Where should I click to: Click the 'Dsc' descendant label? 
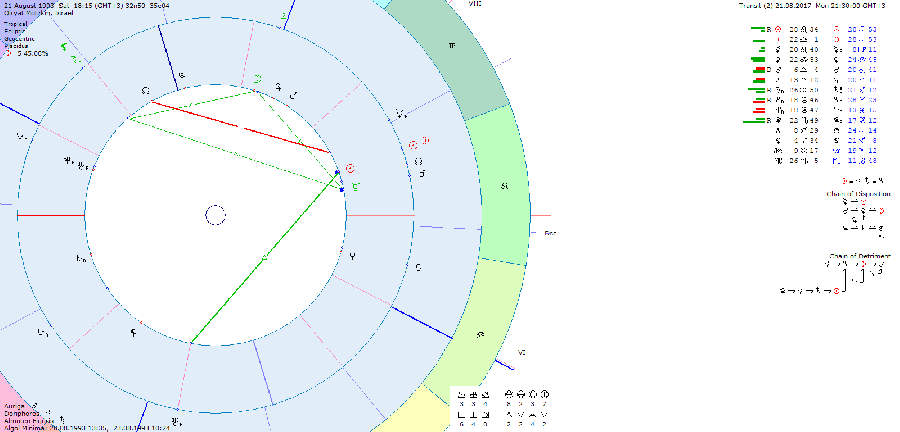[x=550, y=233]
